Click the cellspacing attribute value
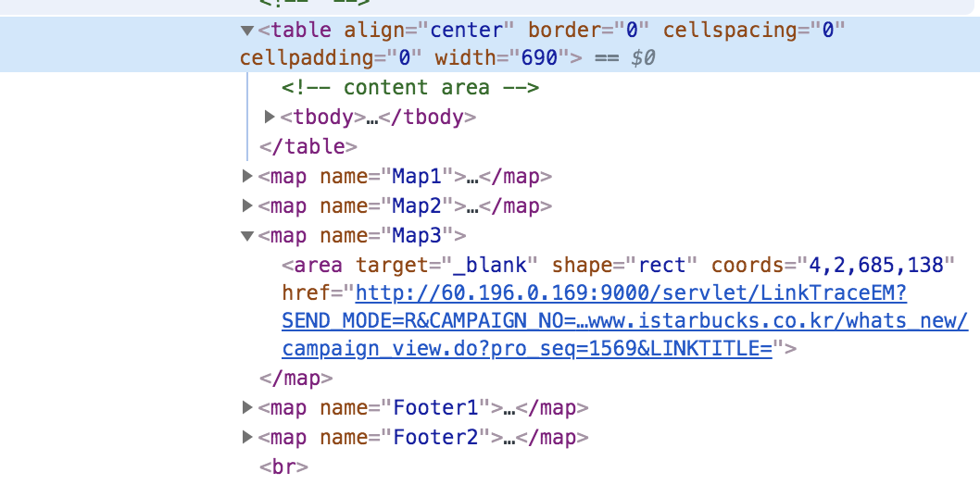980x485 pixels. coord(827,30)
